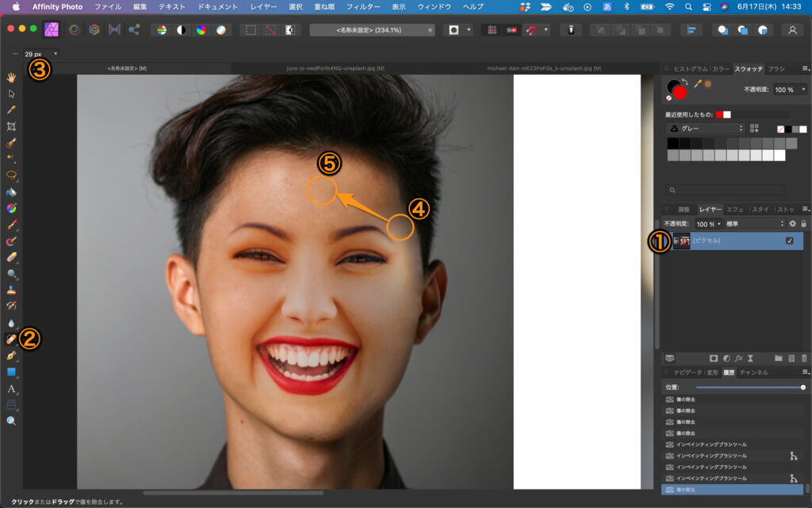Image resolution: width=812 pixels, height=508 pixels.
Task: Toggle the layer lock icon
Action: [803, 225]
